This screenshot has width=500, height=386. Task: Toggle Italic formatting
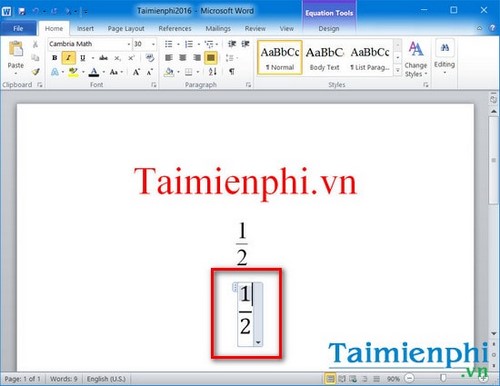69,58
